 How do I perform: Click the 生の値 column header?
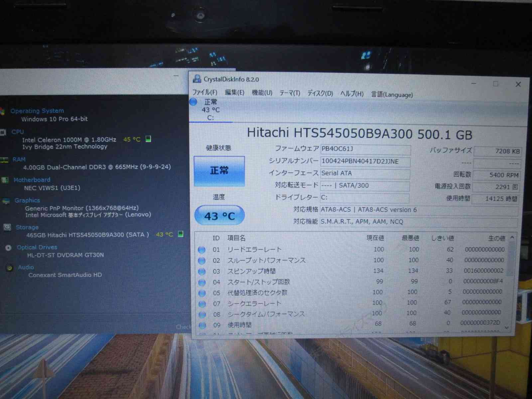[497, 238]
